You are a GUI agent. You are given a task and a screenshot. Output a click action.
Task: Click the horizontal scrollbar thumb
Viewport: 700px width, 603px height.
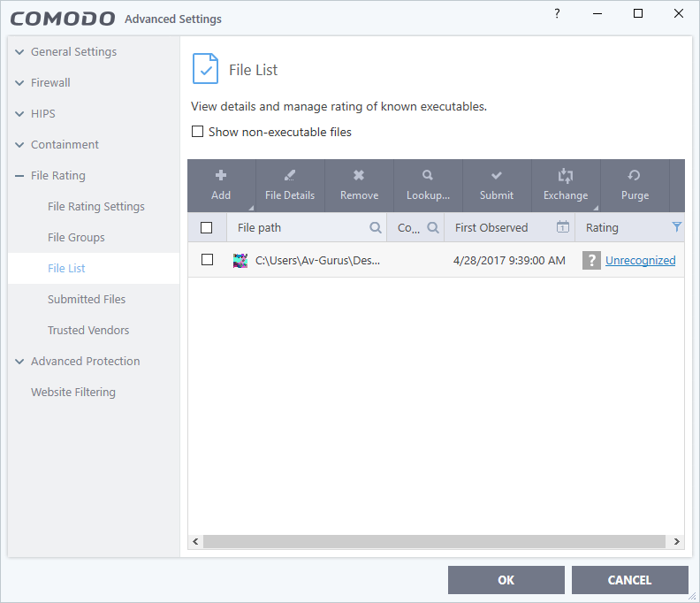[x=434, y=541]
